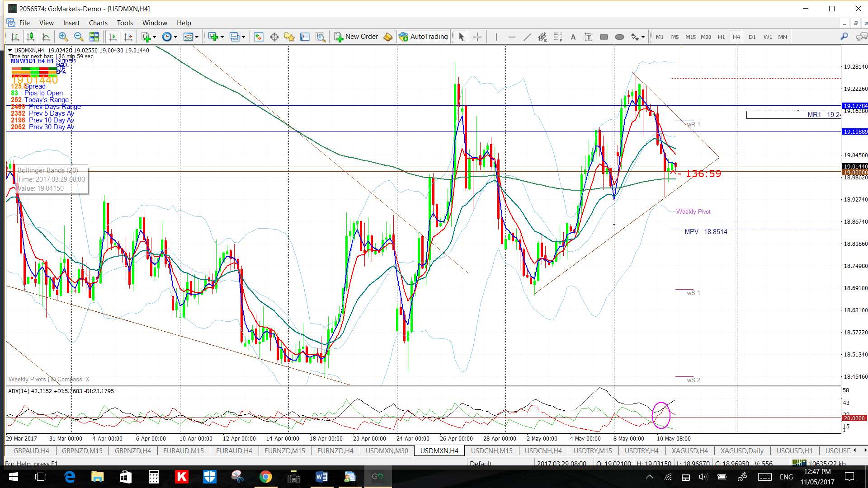Draw a horizontal line tool
Viewport: 868px width, 488px height.
512,37
